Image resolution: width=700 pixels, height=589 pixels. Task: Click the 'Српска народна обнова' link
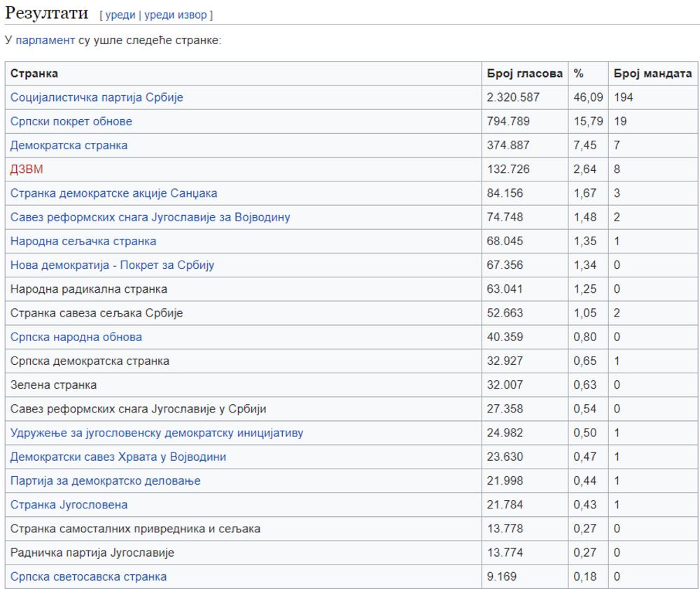click(76, 337)
